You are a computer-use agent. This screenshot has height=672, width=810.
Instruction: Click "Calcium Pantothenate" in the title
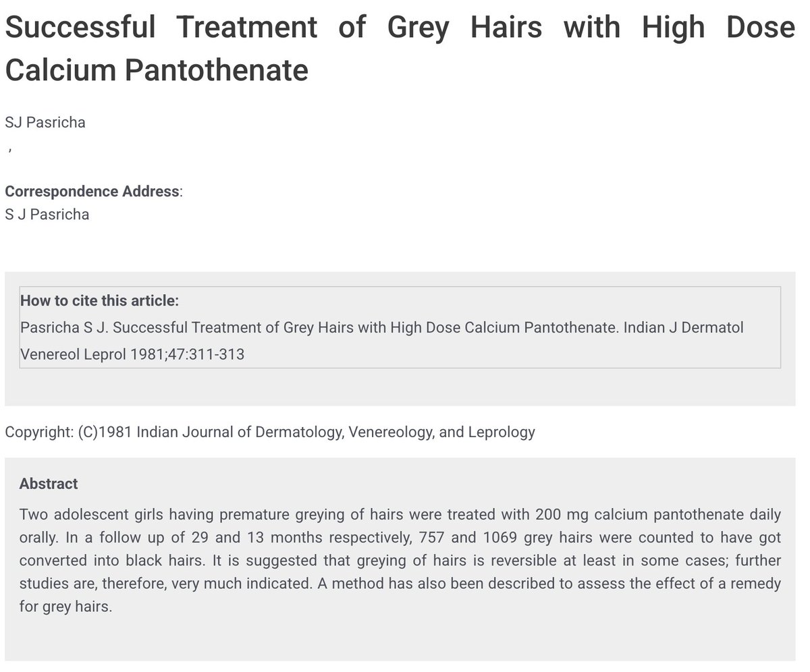(x=157, y=70)
